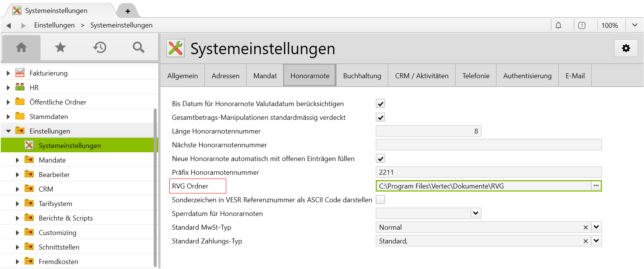Image resolution: width=644 pixels, height=269 pixels.
Task: Open the Sperrdatum für Honorarnoten dropdown
Action: (475, 213)
